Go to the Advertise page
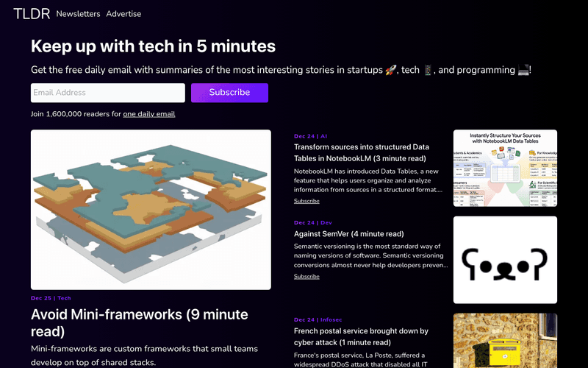The image size is (588, 368). click(123, 14)
